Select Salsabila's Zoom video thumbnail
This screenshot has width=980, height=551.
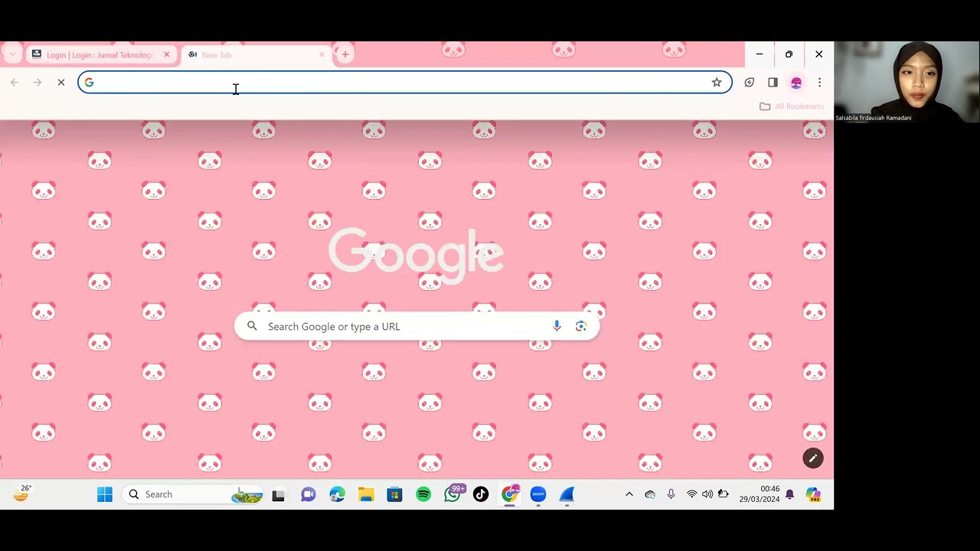click(x=906, y=82)
